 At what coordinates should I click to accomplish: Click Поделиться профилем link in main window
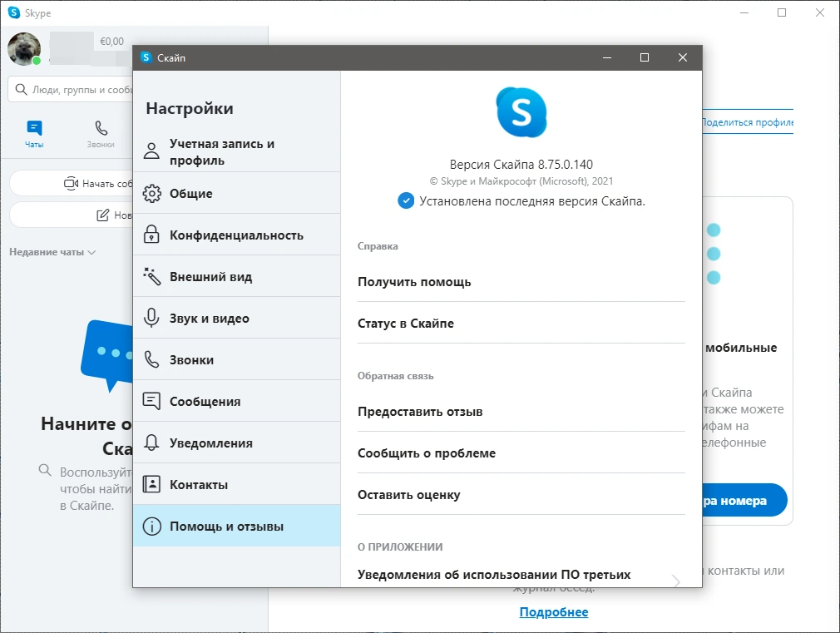tap(748, 122)
